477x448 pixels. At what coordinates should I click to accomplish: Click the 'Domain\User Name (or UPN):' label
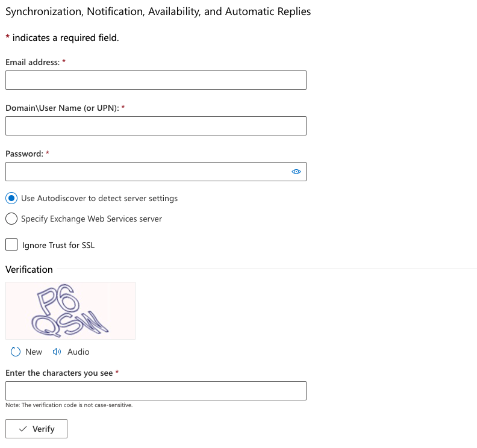(62, 108)
